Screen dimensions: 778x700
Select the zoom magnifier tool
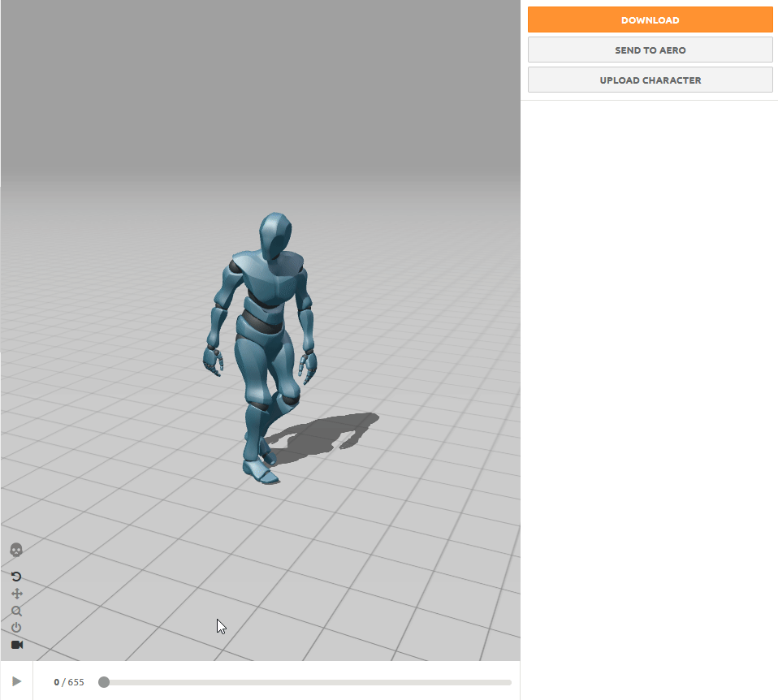(x=15, y=610)
